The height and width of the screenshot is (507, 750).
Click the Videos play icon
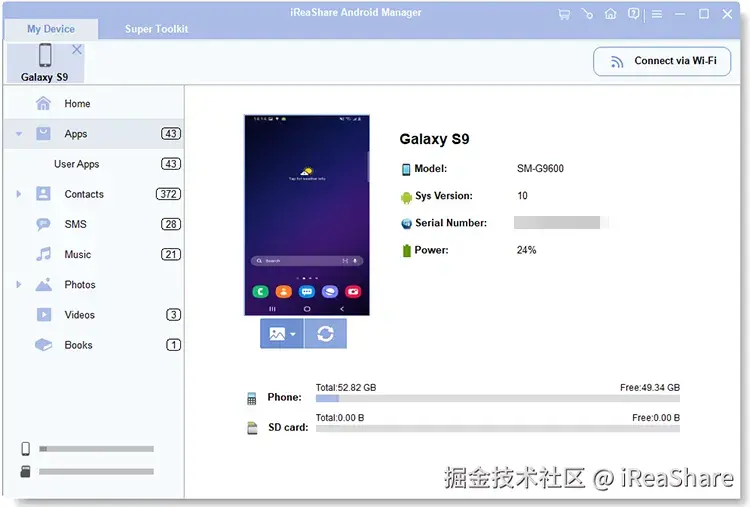[x=44, y=315]
